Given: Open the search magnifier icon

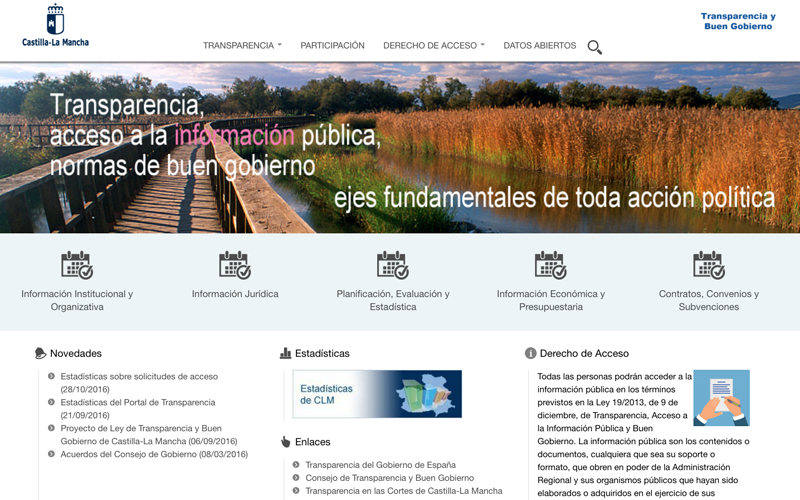Looking at the screenshot, I should click(x=594, y=47).
